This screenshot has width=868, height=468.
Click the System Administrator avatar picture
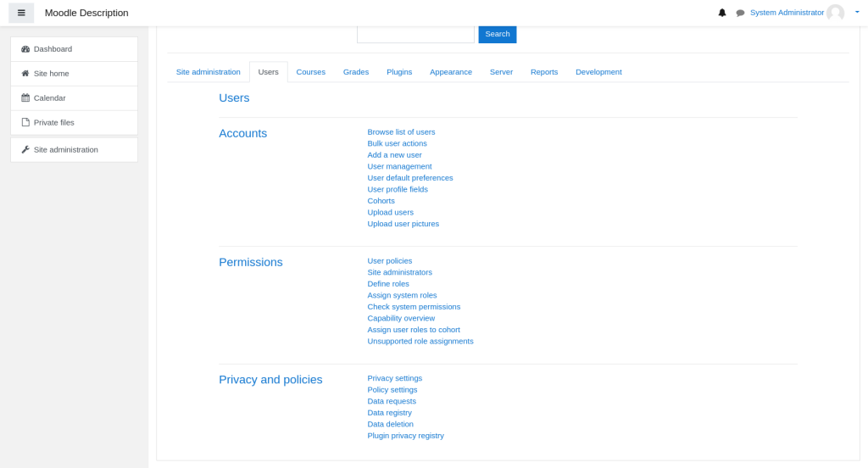(835, 13)
